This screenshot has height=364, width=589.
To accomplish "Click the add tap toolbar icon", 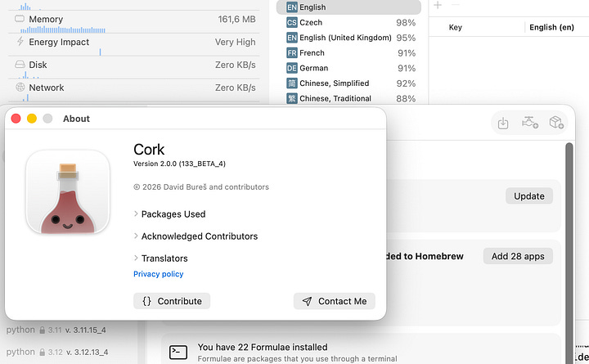I will (529, 123).
